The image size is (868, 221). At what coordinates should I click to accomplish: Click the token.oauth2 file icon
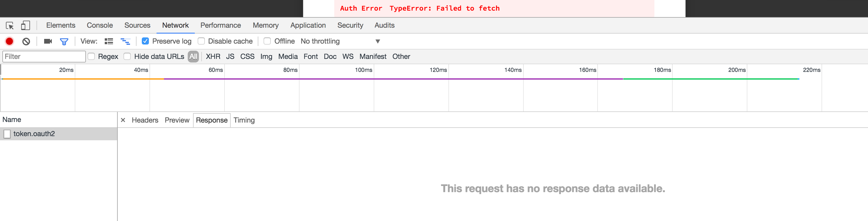click(x=7, y=134)
